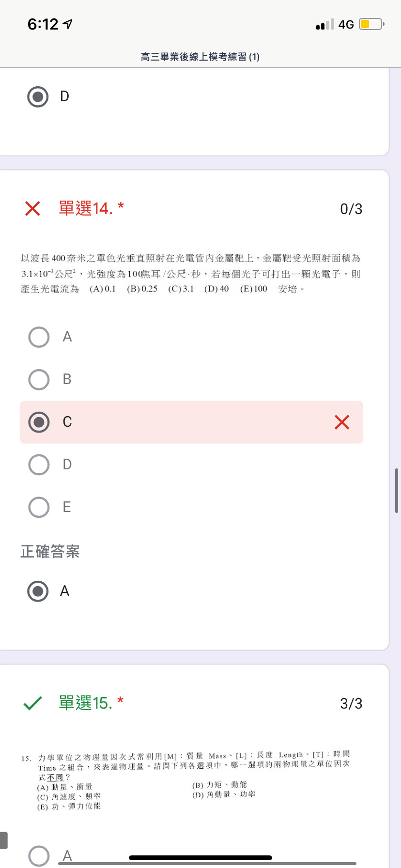Image resolution: width=401 pixels, height=868 pixels.
Task: Tap the battery icon in status bar
Action: pyautogui.click(x=371, y=24)
